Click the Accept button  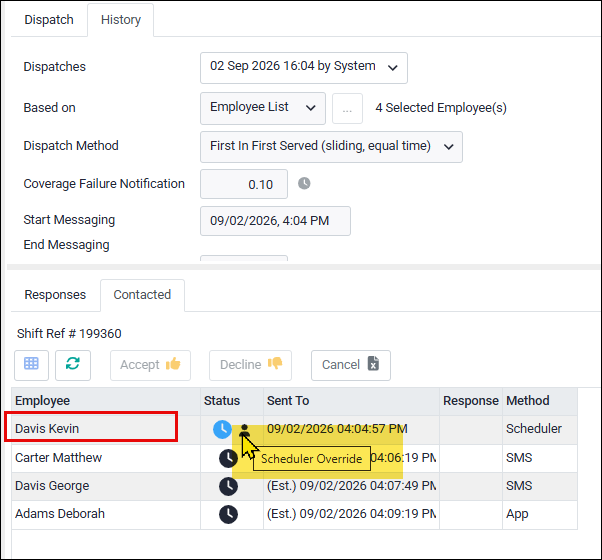(x=150, y=365)
